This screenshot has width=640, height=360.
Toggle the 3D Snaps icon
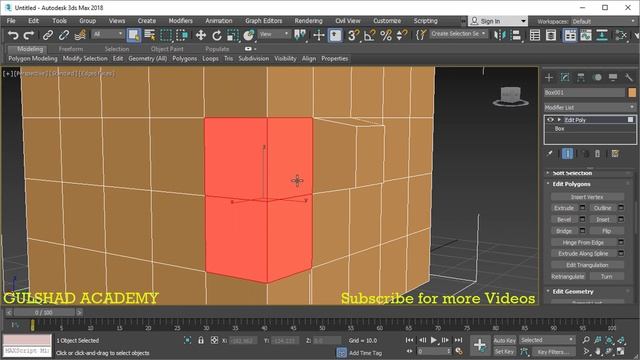(353, 35)
